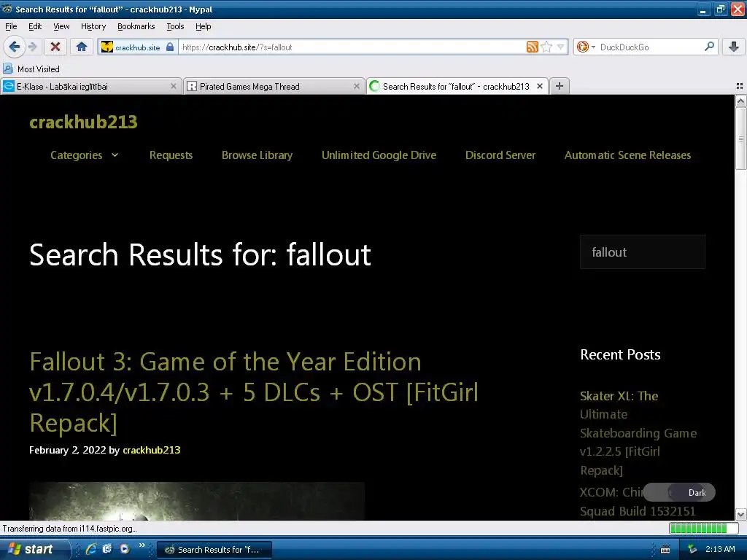Click the green page loading progress bar

[704, 528]
